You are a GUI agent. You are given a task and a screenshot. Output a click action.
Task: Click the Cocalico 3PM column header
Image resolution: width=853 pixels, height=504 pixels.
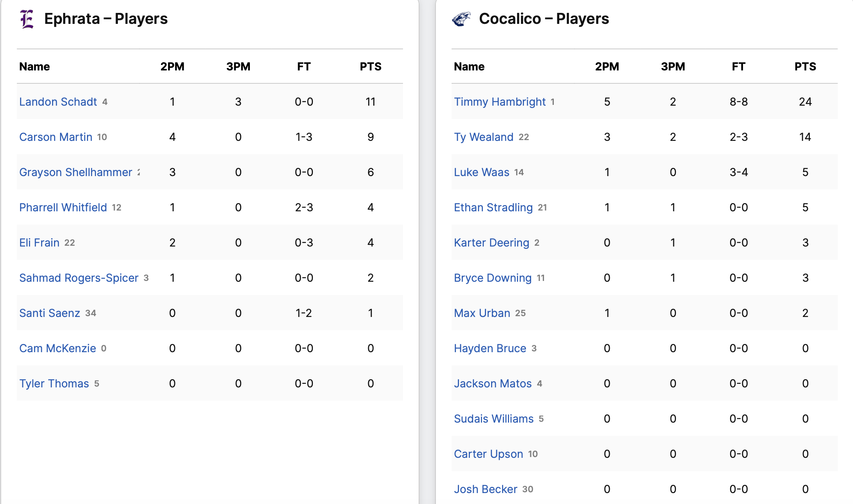pos(673,67)
